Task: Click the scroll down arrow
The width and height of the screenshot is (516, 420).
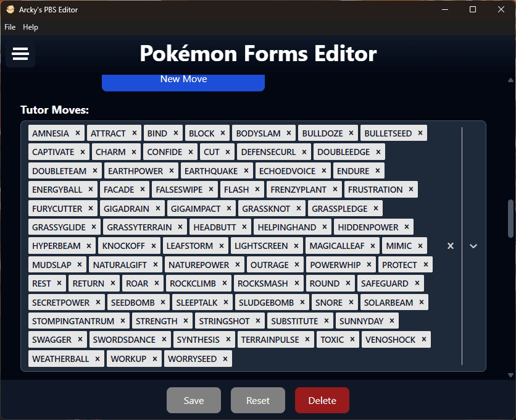Action: 510,374
